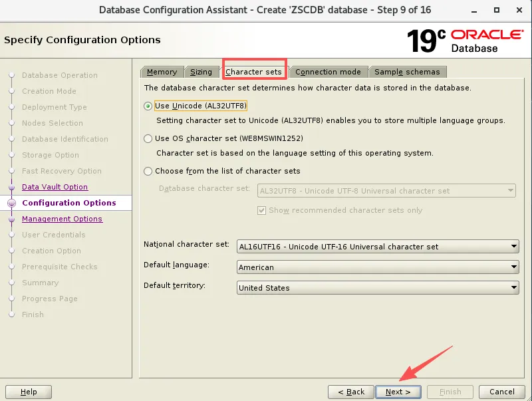Switch to the Memory tab
Viewport: 532px width, 401px height.
pos(162,72)
